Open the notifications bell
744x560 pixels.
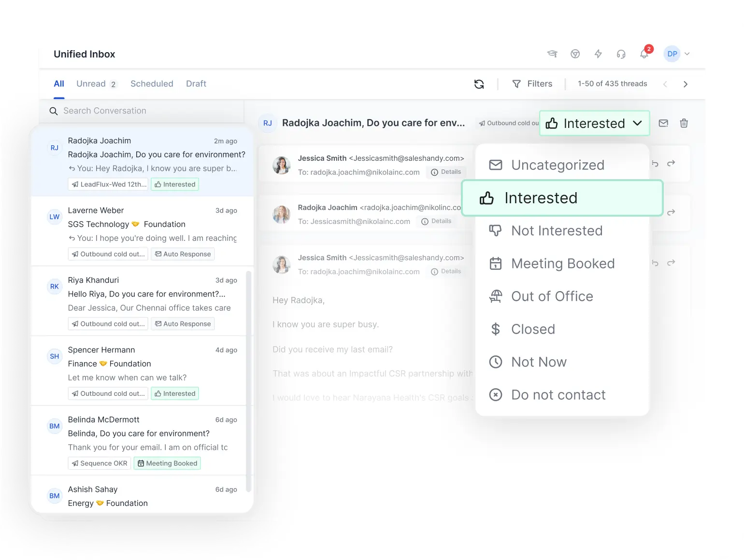tap(644, 54)
